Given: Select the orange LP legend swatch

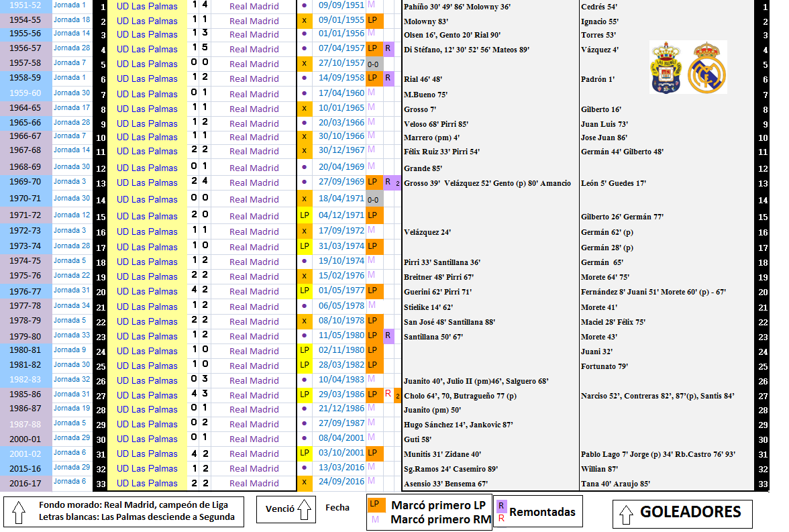Looking at the screenshot, I should 375,504.
